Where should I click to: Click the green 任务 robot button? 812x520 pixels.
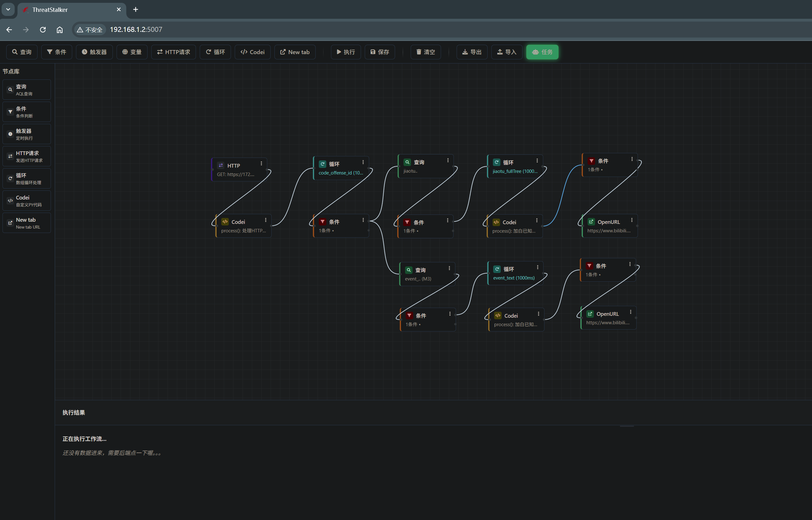542,52
